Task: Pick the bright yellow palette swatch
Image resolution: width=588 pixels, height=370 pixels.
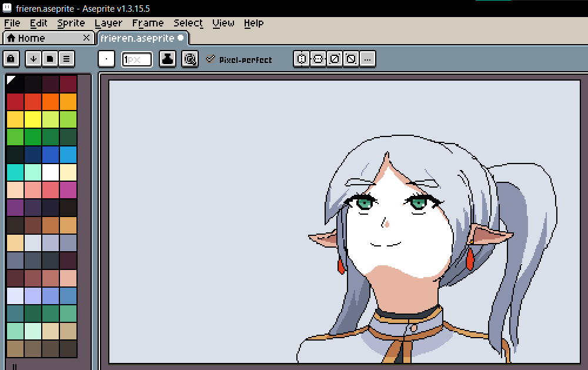Action: pyautogui.click(x=32, y=119)
